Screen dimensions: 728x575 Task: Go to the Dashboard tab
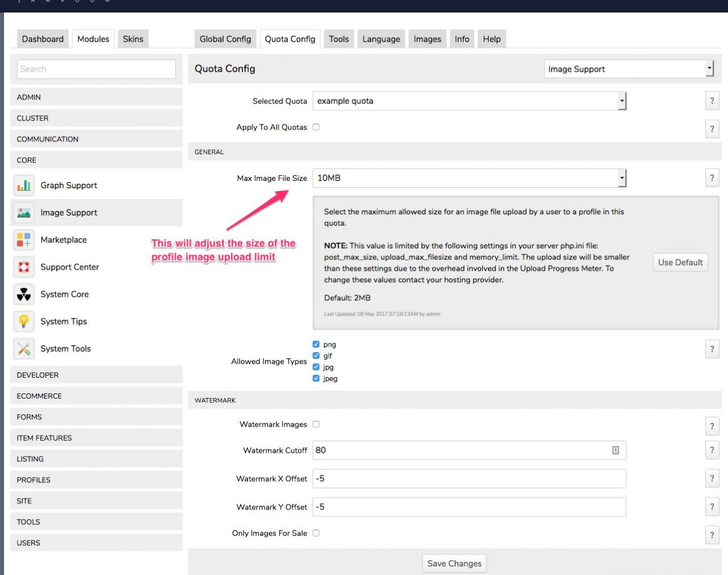(x=43, y=39)
